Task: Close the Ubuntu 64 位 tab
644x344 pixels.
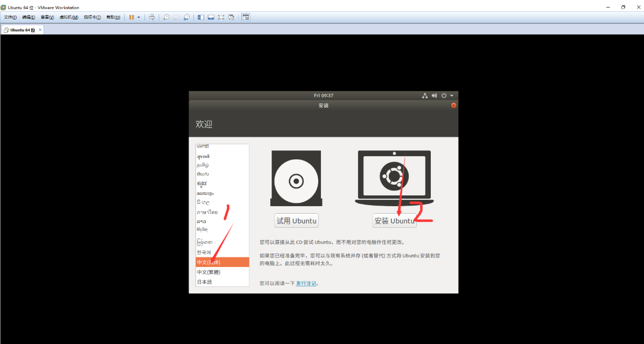Action: point(40,30)
